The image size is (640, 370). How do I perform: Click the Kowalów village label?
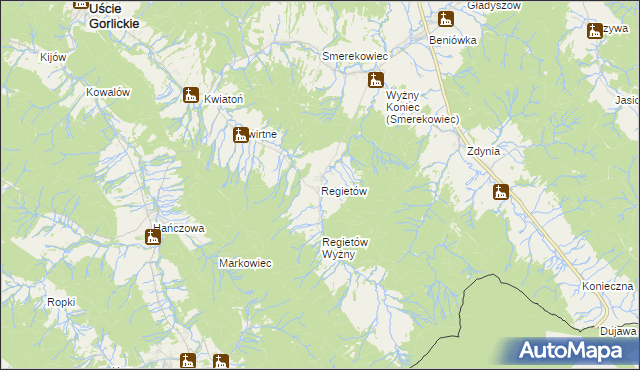pos(108,92)
